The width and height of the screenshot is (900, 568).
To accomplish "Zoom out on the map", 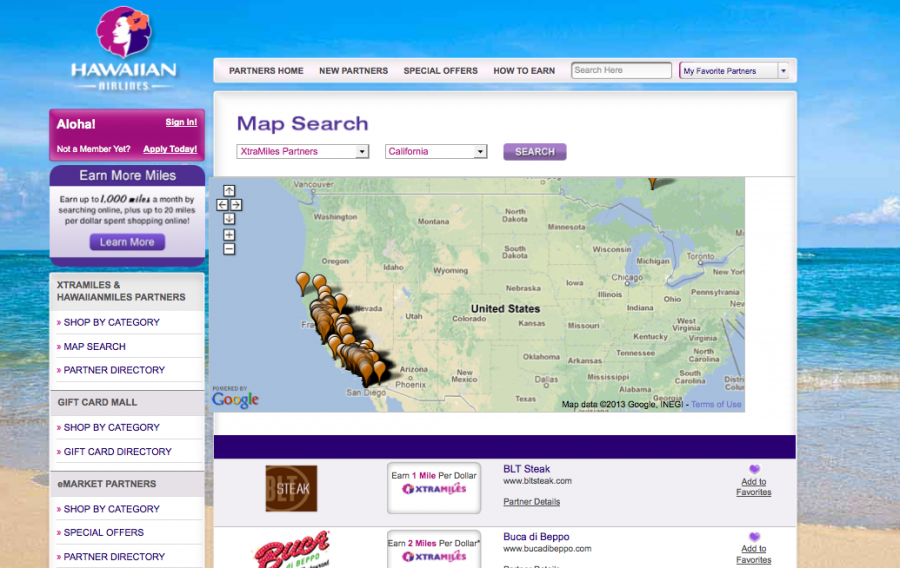I will (x=229, y=249).
